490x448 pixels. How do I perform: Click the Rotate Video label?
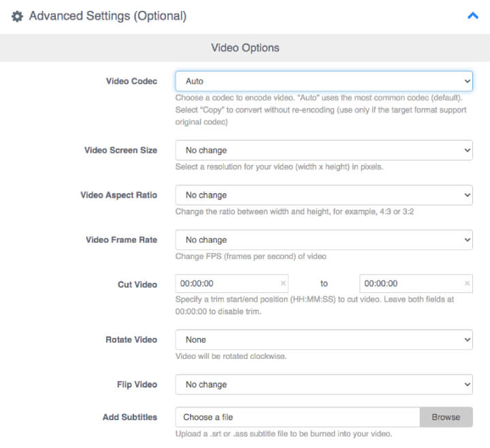pos(131,339)
